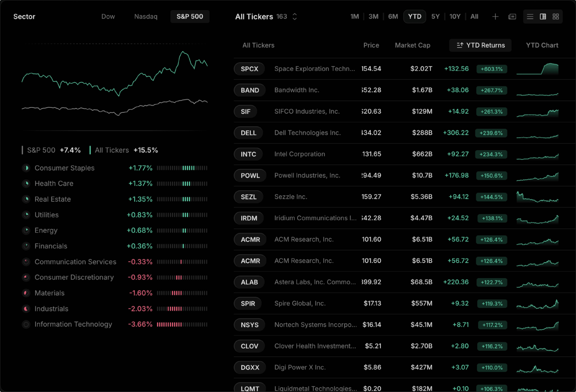576x392 pixels.
Task: Click the Utilities pie icon
Action: click(x=26, y=215)
